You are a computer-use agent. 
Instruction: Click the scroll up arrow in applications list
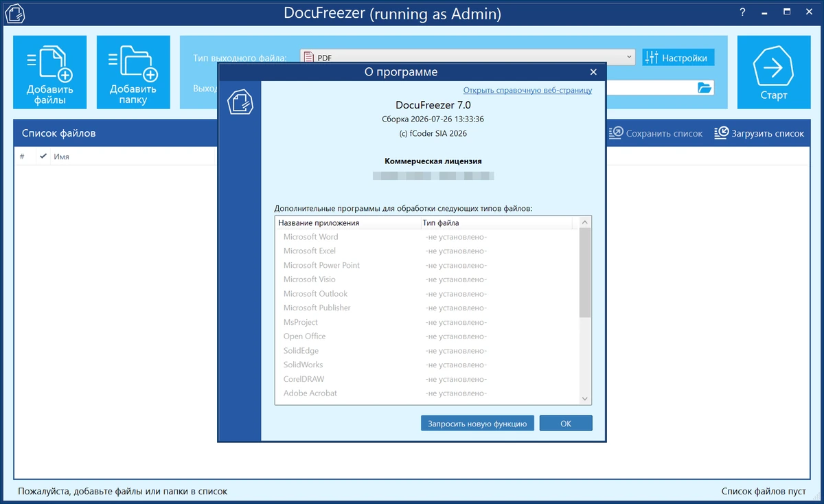coord(585,222)
